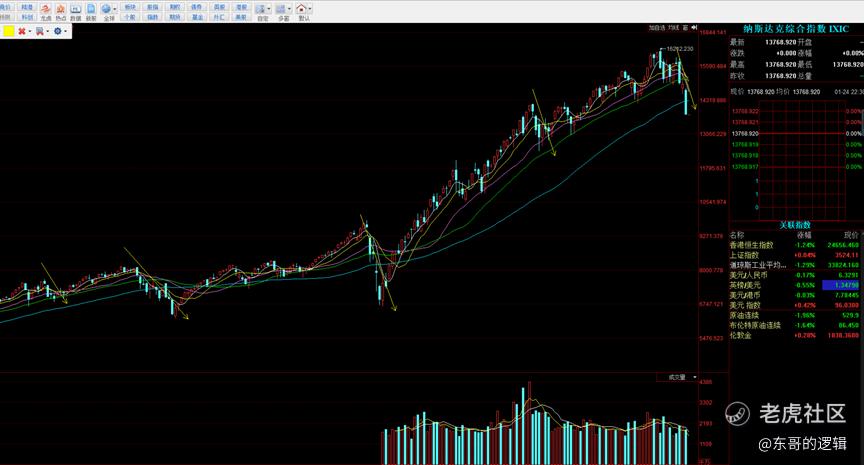Viewport: 864px width, 465px height.
Task: Select the 港股 toolbar button
Action: point(241,7)
